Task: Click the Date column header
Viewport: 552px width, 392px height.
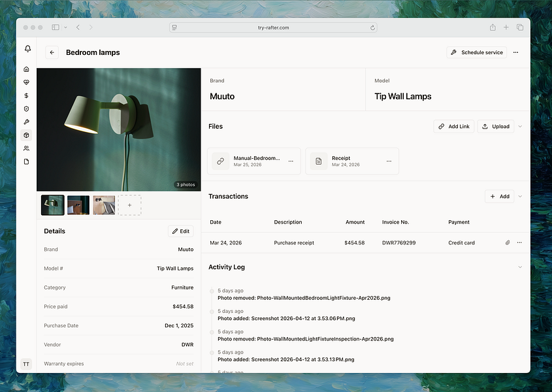Action: coord(216,222)
